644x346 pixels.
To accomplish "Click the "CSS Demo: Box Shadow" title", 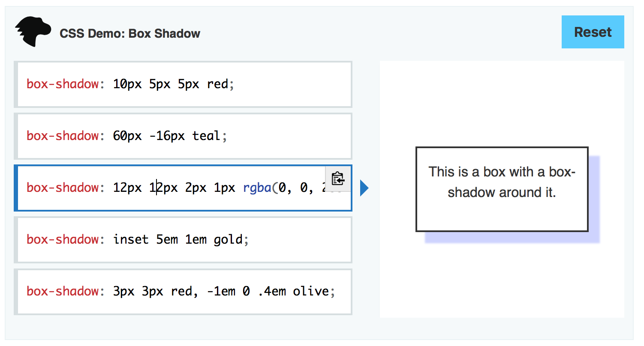I will tap(130, 33).
